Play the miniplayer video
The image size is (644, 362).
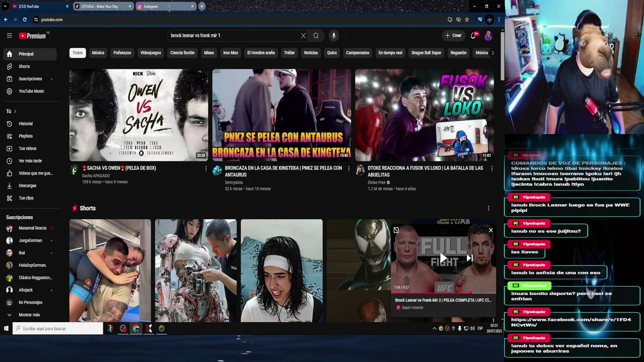(443, 258)
